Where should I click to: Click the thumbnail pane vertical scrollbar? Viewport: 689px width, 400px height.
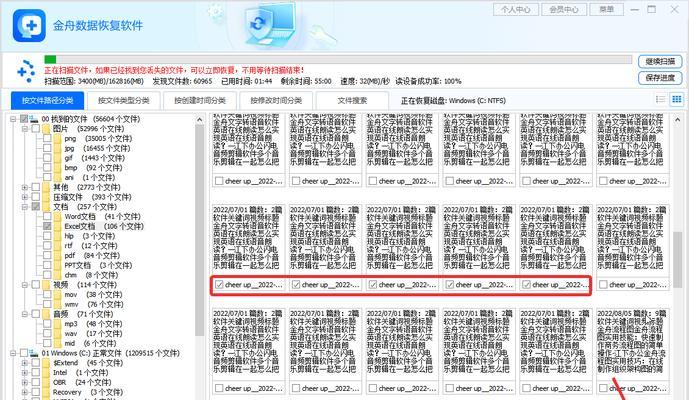point(678,259)
